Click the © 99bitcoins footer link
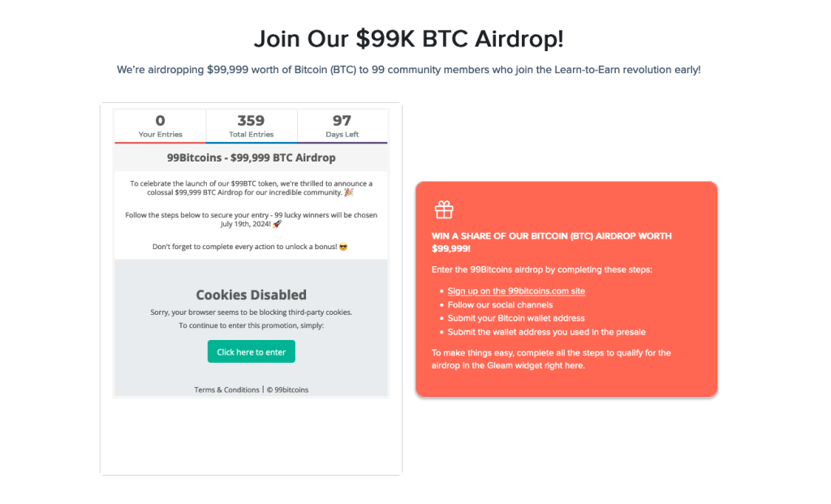 (287, 390)
